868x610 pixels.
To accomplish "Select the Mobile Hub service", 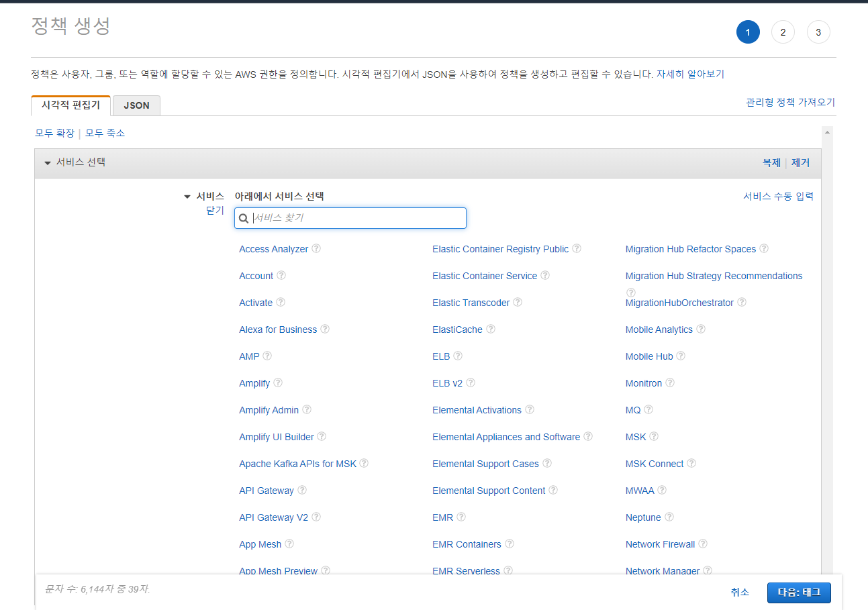I will (649, 356).
